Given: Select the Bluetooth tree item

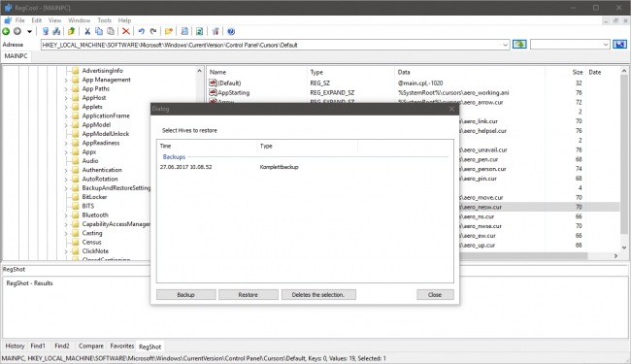Looking at the screenshot, I should click(x=95, y=215).
